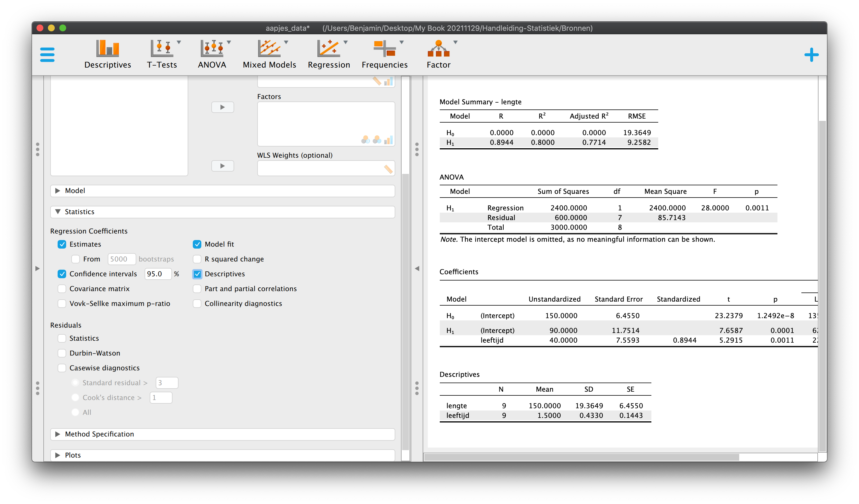This screenshot has height=504, width=859.
Task: Enable Casewise diagnostics checkbox
Action: tap(62, 368)
